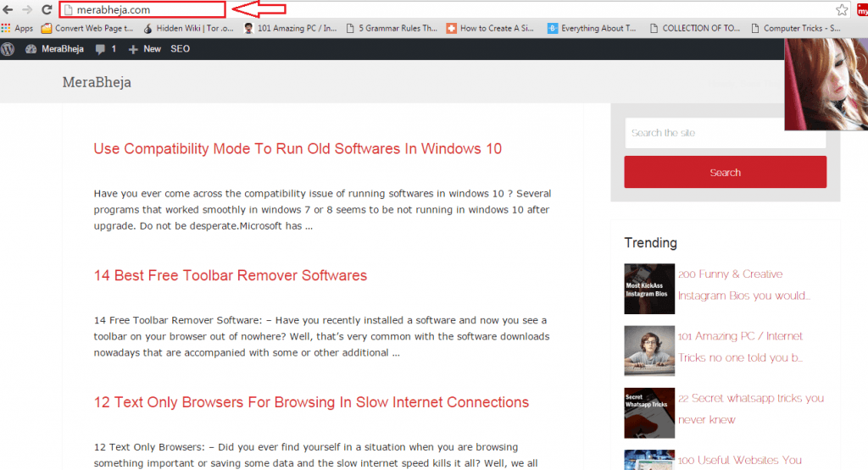Image resolution: width=868 pixels, height=470 pixels.
Task: Click the Instagram Bios trending thumbnail
Action: click(x=648, y=289)
